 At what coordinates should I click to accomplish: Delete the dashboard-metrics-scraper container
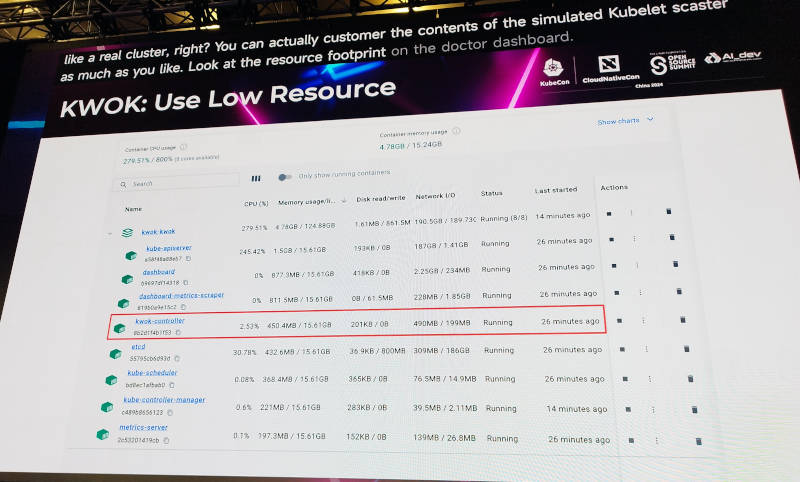pos(679,291)
